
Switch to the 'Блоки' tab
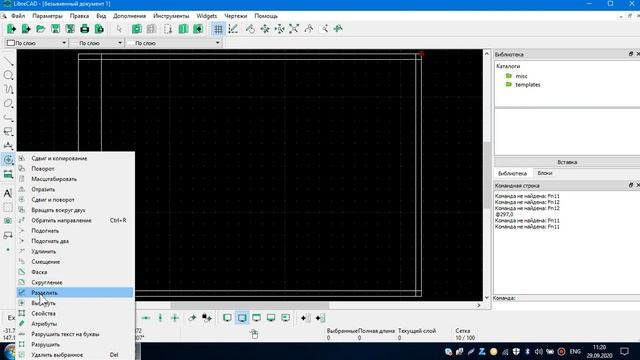[x=545, y=173]
